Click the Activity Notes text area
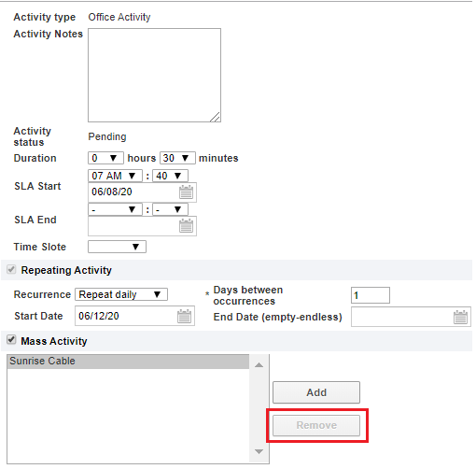 tap(155, 76)
